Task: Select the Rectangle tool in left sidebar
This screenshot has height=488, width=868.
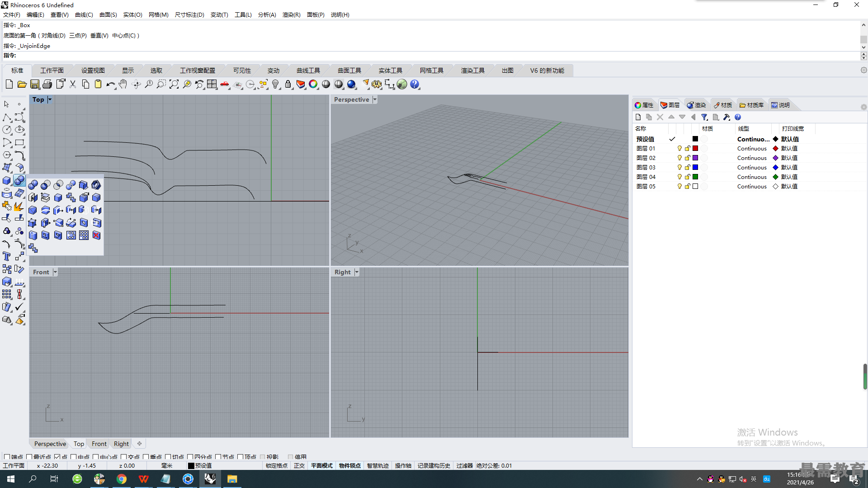Action: coord(19,143)
